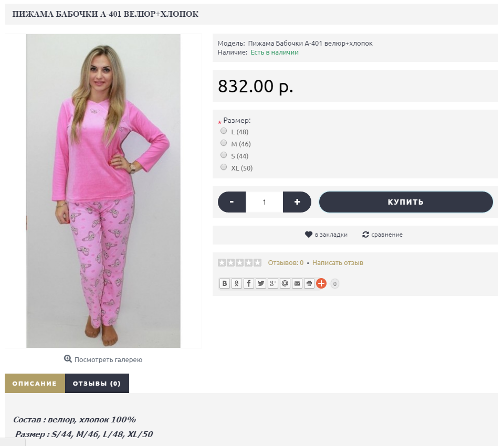Share by email envelope icon
The width and height of the screenshot is (504, 446).
297,283
